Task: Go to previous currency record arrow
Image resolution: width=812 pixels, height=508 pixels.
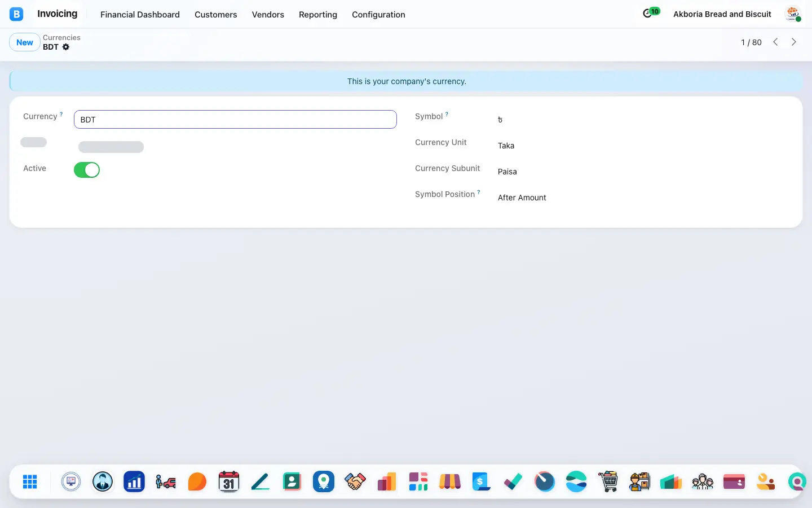Action: 775,42
